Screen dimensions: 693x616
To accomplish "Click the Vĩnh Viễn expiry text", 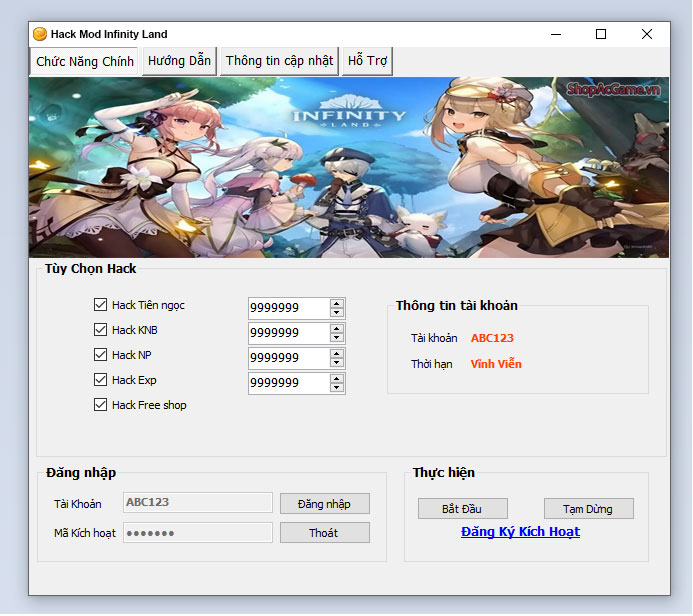I will [496, 364].
